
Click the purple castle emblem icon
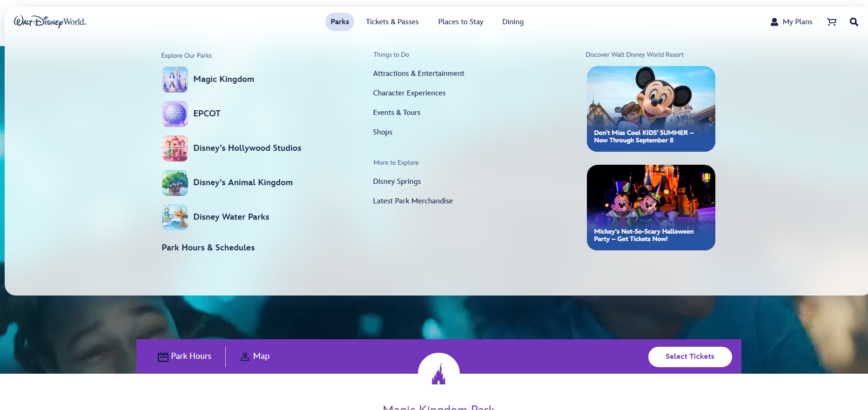coord(438,374)
